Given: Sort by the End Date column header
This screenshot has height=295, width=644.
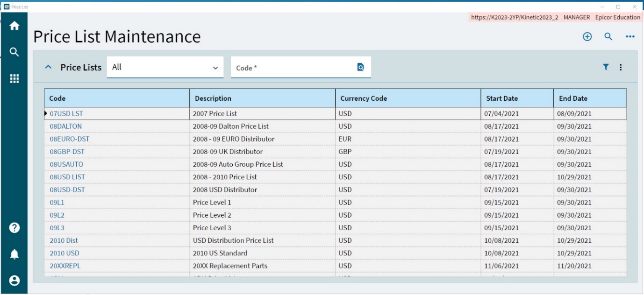Looking at the screenshot, I should click(x=590, y=98).
